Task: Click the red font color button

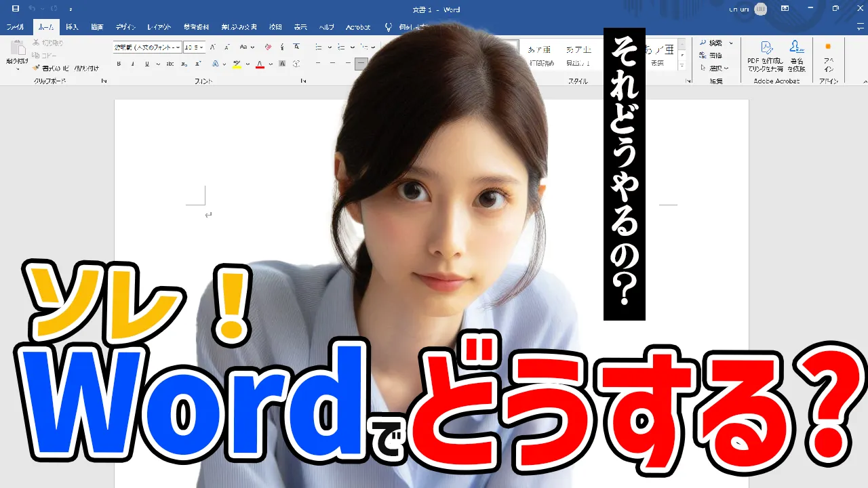Action: [x=260, y=64]
